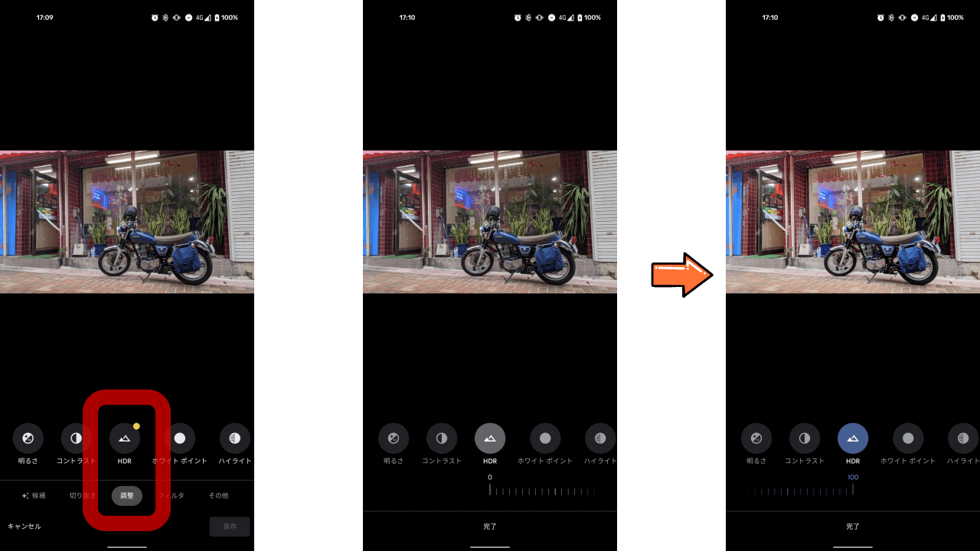The height and width of the screenshot is (551, 980).
Task: Tap the gray highlighted HDR icon in middle screen
Action: click(x=490, y=439)
